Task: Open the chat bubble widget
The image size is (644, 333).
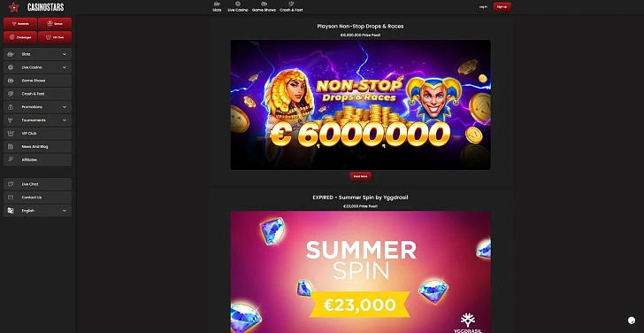Action: (x=632, y=321)
